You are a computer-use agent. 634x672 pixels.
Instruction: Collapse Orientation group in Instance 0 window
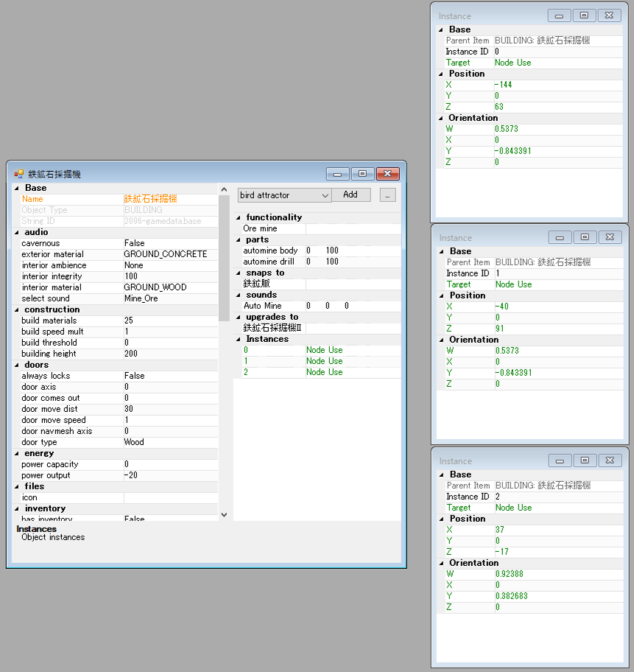pyautogui.click(x=441, y=119)
